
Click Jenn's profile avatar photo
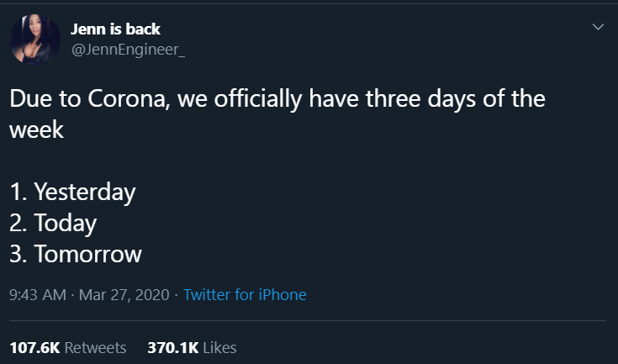pos(34,40)
